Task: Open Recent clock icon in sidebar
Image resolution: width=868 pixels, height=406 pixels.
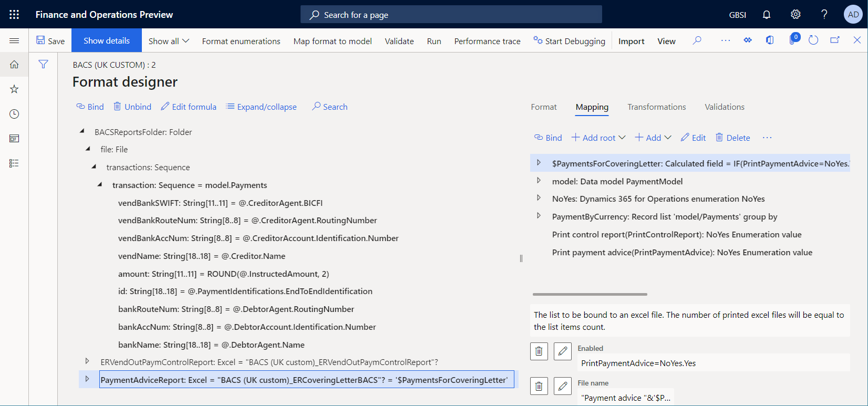Action: [14, 114]
